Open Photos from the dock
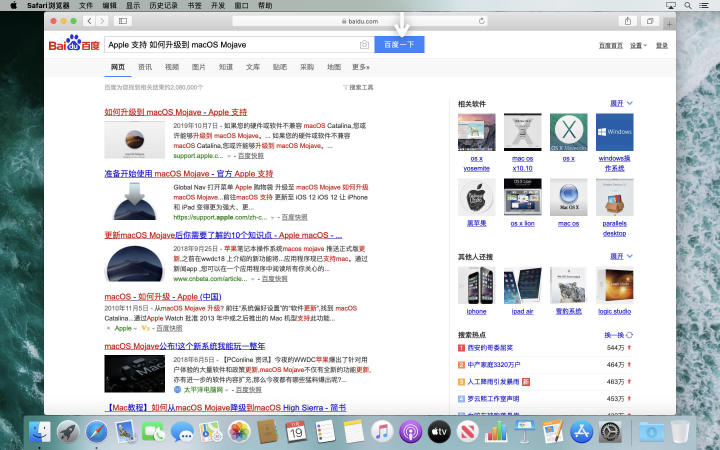720x450 pixels. click(239, 432)
